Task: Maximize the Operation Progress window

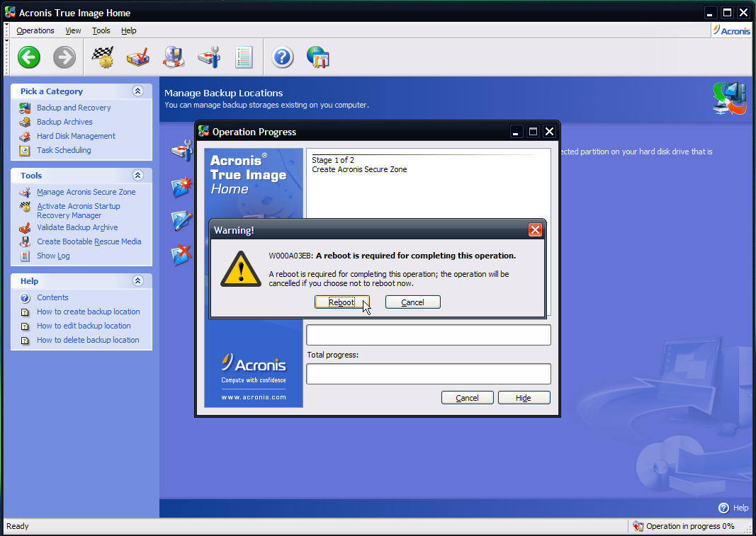Action: [533, 132]
